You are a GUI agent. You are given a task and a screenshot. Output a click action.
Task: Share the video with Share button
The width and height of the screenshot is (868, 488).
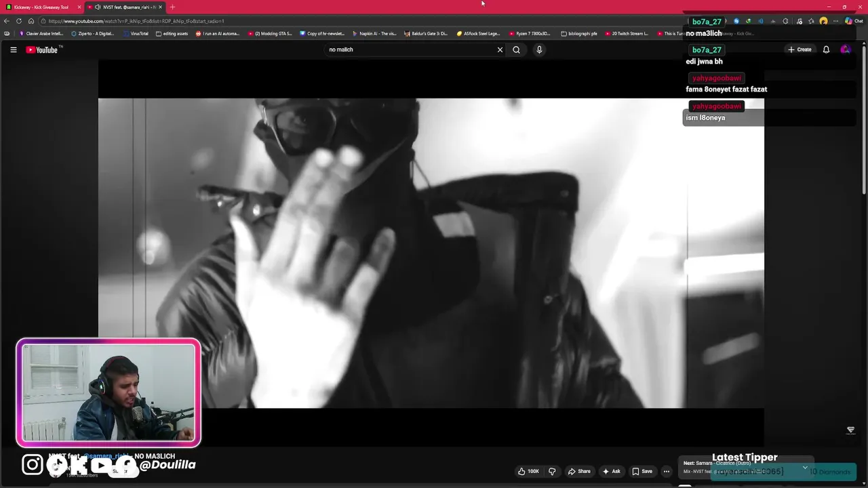(579, 471)
